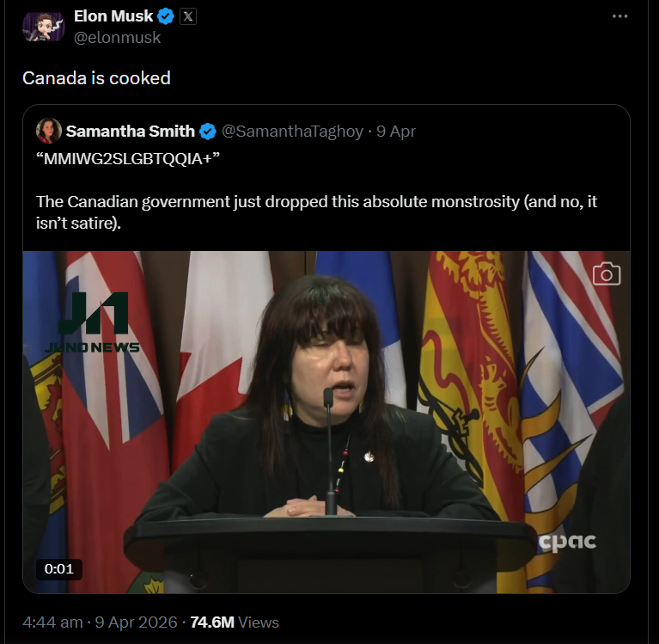This screenshot has height=644, width=659.
Task: Select the "Canada is cooked" post text
Action: click(96, 78)
